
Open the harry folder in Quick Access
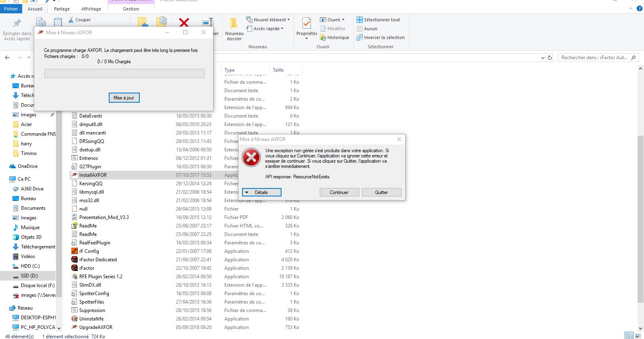pyautogui.click(x=26, y=144)
